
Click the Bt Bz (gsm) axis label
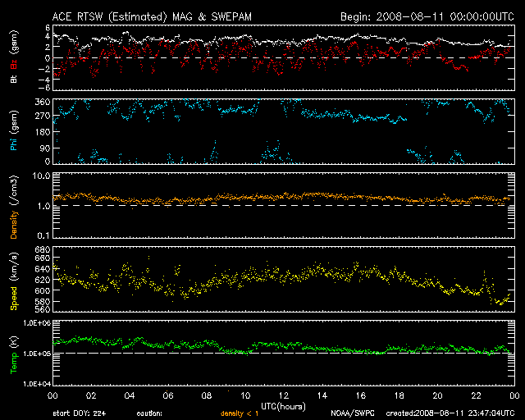14,57
